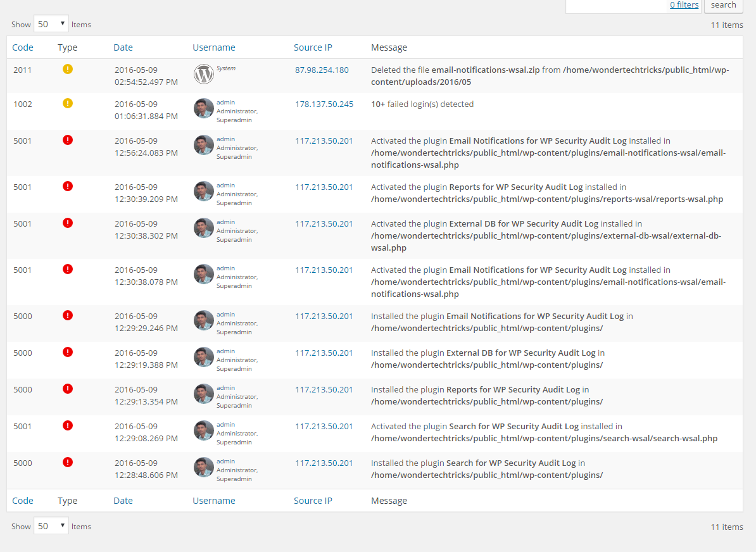Open the top Show items dropdown
The width and height of the screenshot is (756, 552).
[x=51, y=24]
